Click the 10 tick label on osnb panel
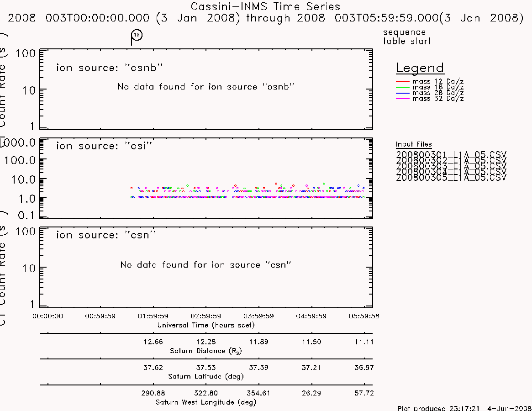Viewport: 532px width, 411px height. [29, 90]
